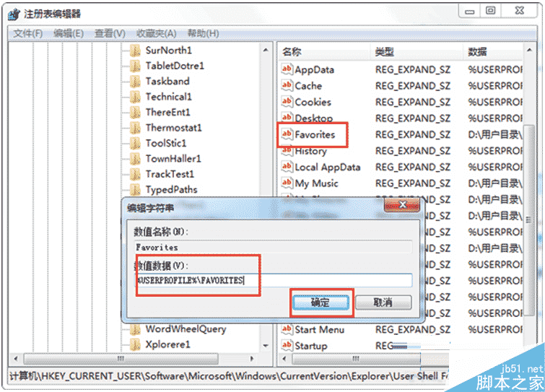Click the Desktop string value icon
This screenshot has width=545, height=392.
click(287, 118)
